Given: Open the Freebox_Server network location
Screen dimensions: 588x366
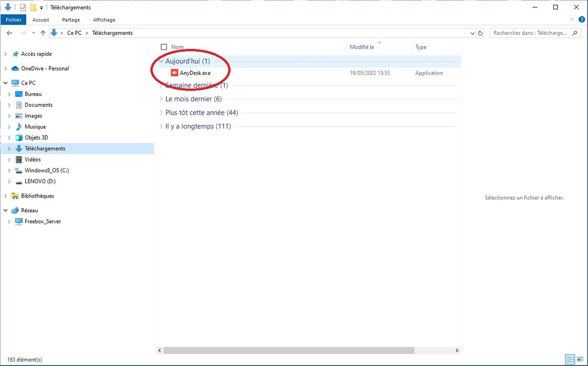Looking at the screenshot, I should tap(43, 221).
